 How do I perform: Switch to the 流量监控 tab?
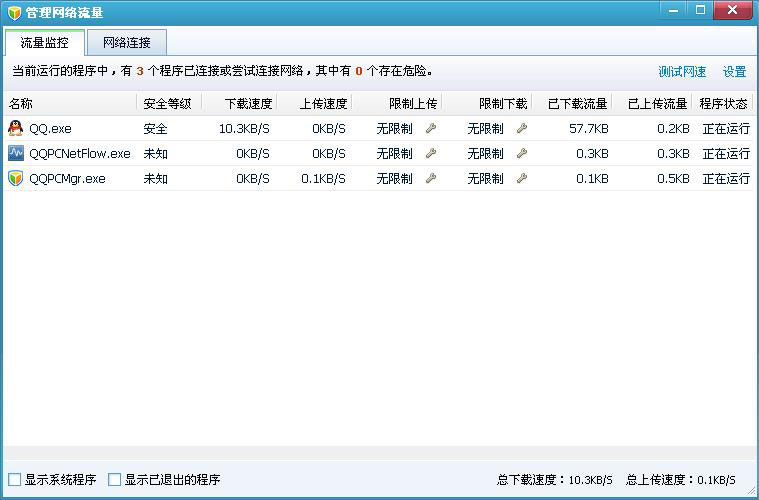click(45, 43)
